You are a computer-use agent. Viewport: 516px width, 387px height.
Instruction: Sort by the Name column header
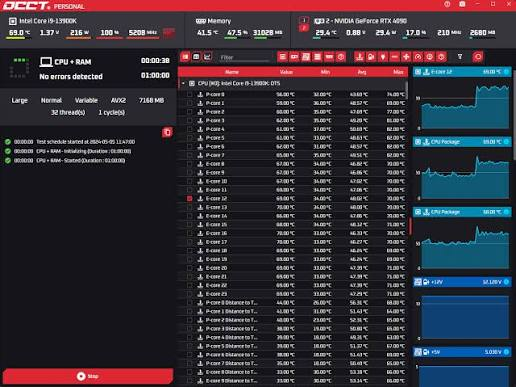(x=232, y=72)
